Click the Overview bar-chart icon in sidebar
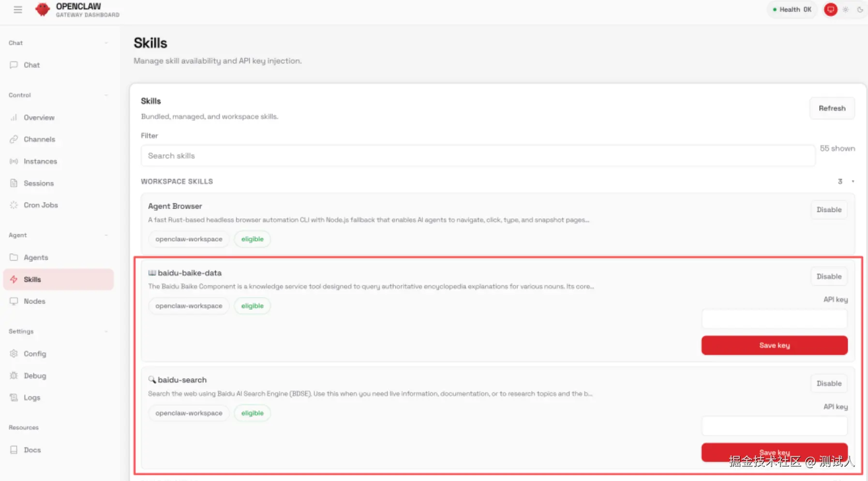Screen dimensions: 868x481 (x=14, y=118)
